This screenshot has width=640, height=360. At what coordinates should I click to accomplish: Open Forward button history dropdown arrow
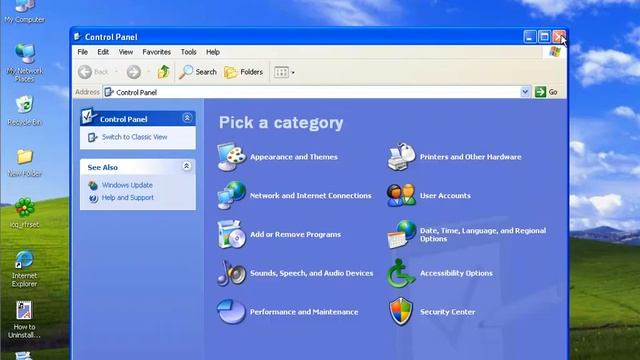tap(148, 72)
